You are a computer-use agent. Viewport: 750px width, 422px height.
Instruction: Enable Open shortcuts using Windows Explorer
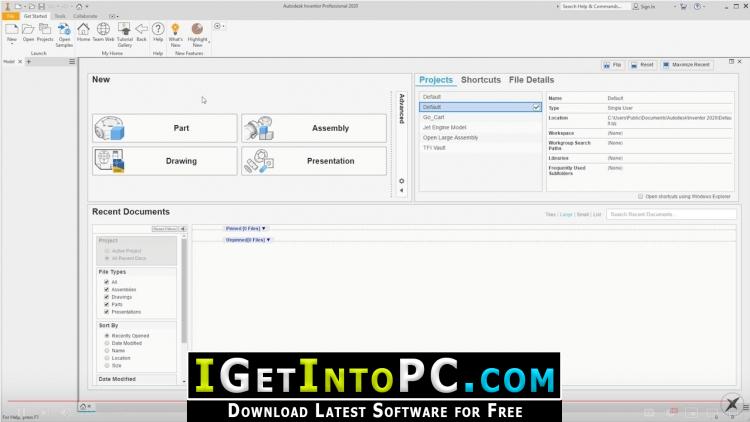point(641,196)
